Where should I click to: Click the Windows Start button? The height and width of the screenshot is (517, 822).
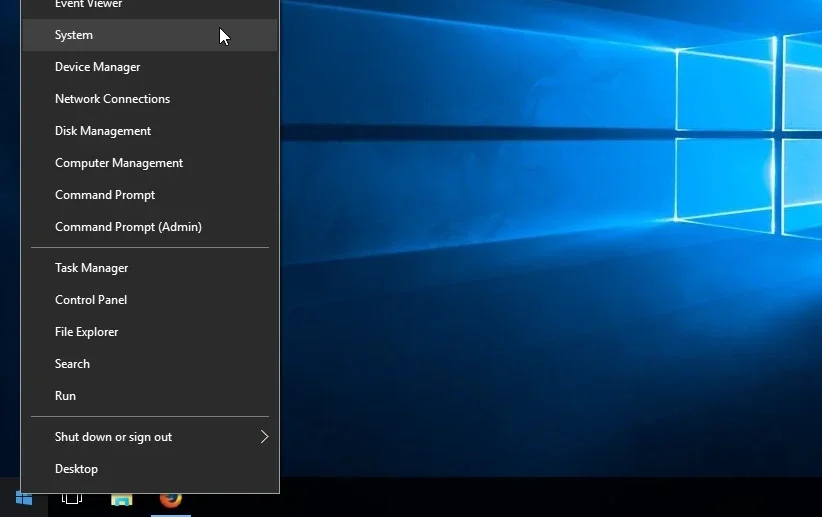click(23, 498)
